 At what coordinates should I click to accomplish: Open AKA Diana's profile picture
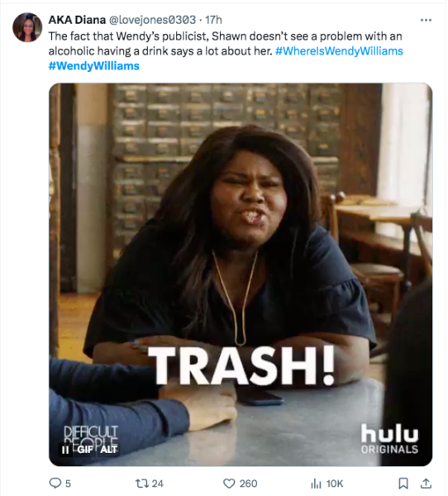point(27,27)
